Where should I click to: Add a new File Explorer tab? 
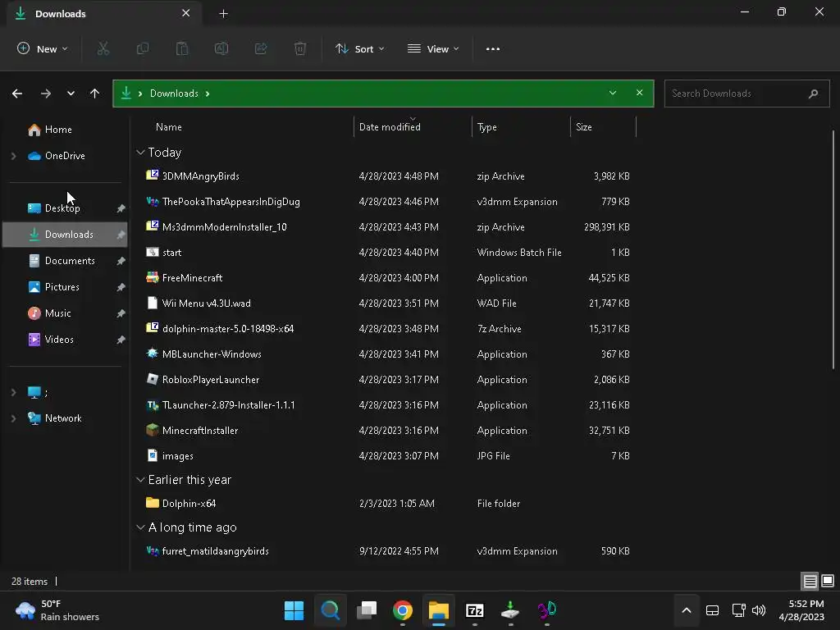click(x=223, y=14)
